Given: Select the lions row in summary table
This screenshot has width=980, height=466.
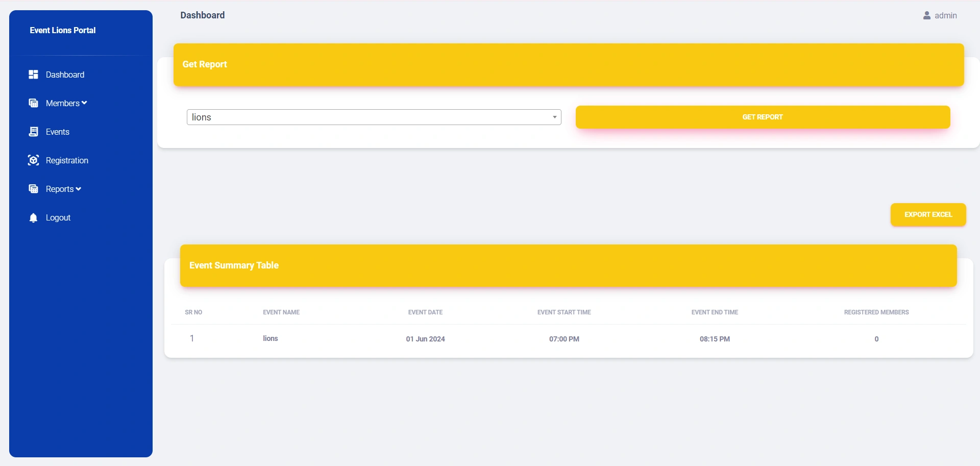Looking at the screenshot, I should click(x=271, y=338).
